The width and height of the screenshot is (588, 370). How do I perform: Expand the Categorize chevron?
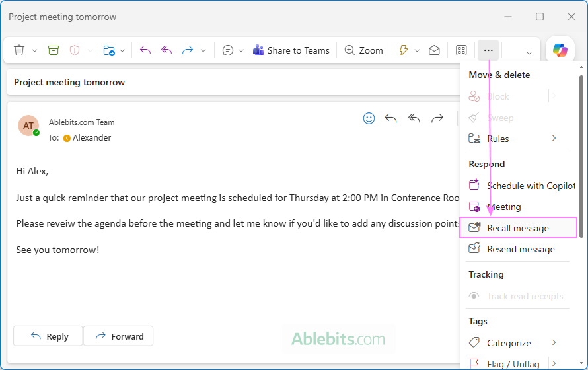click(554, 342)
